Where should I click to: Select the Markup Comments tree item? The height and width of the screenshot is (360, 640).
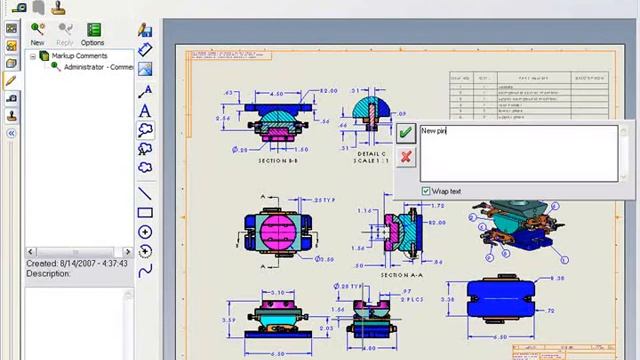[x=79, y=56]
